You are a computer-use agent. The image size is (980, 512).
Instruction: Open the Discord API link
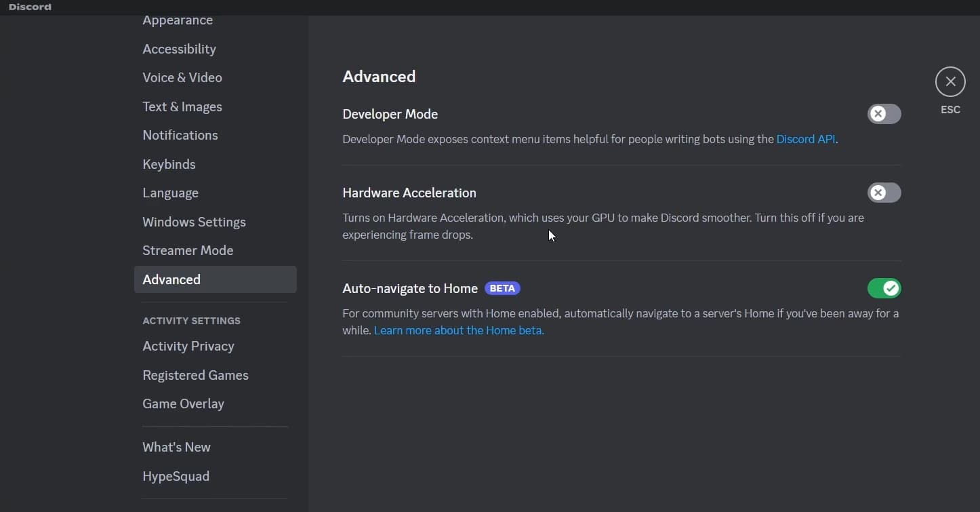click(805, 139)
